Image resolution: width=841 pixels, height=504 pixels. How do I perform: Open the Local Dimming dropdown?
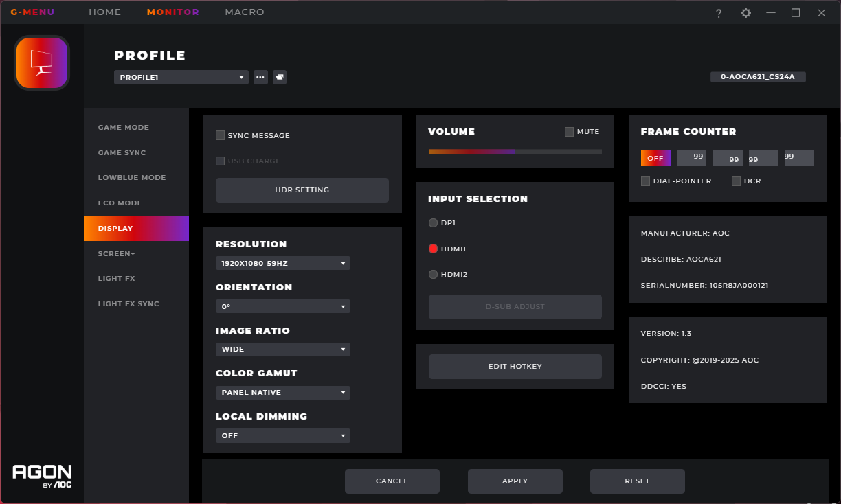click(x=283, y=436)
